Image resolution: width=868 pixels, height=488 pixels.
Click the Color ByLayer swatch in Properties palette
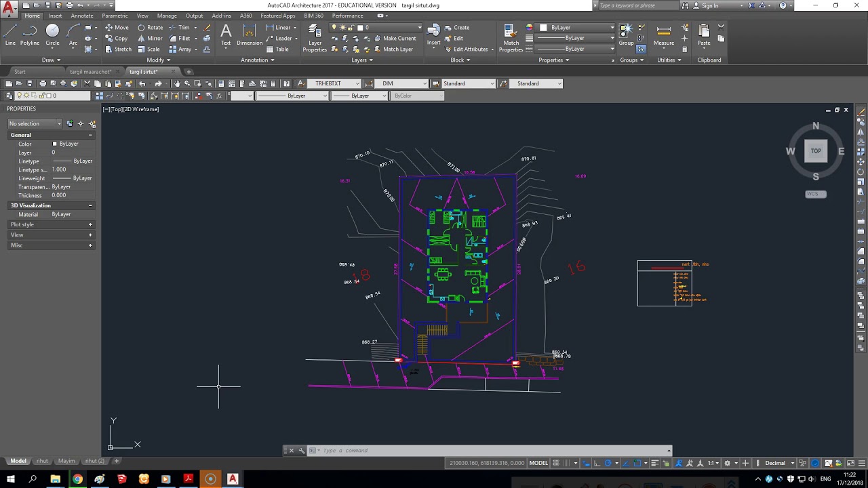click(55, 144)
